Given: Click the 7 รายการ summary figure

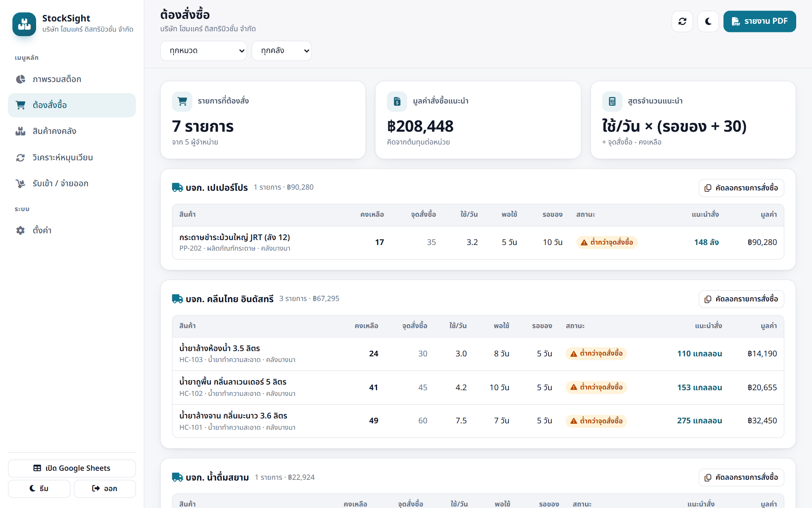Looking at the screenshot, I should [x=203, y=126].
